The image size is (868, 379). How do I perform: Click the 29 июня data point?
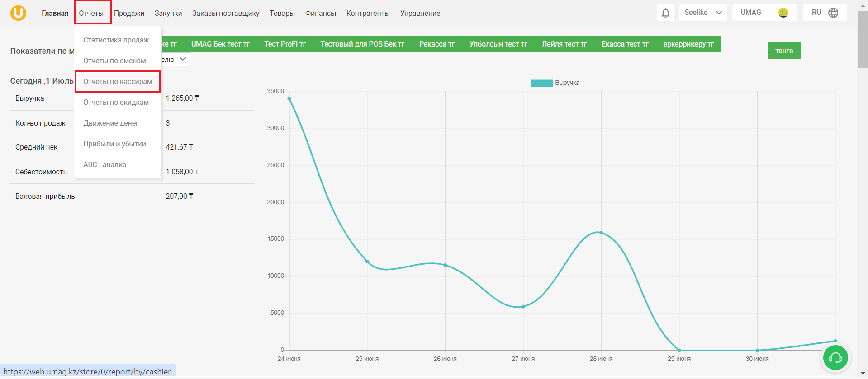pos(679,350)
